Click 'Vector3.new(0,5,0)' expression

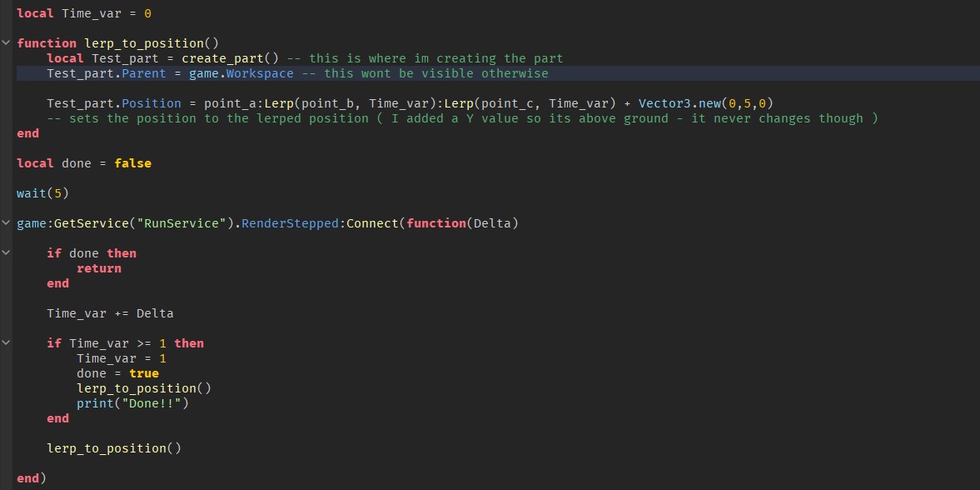pos(707,103)
